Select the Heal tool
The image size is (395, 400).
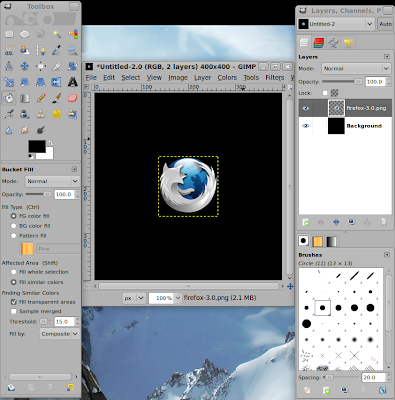point(57,114)
